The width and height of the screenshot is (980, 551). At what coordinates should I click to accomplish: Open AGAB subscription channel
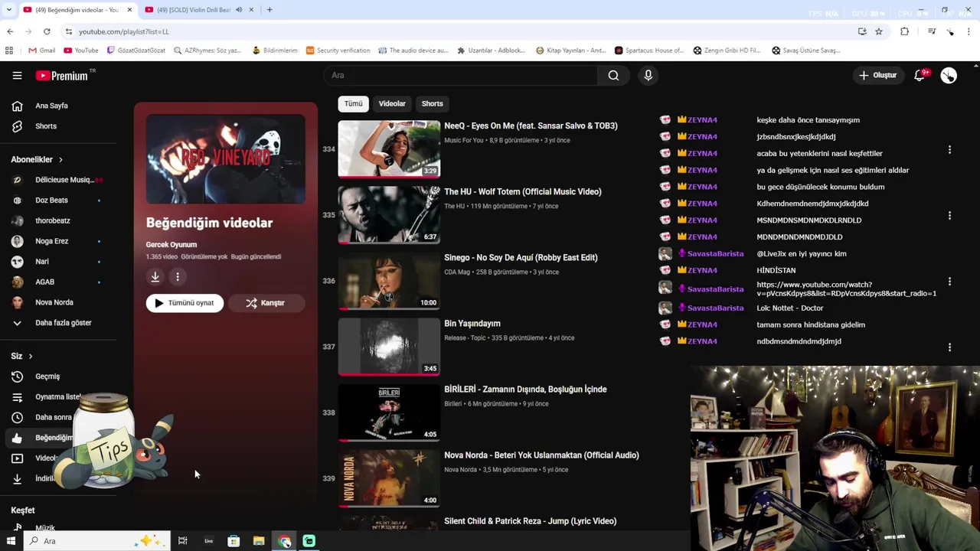44,282
